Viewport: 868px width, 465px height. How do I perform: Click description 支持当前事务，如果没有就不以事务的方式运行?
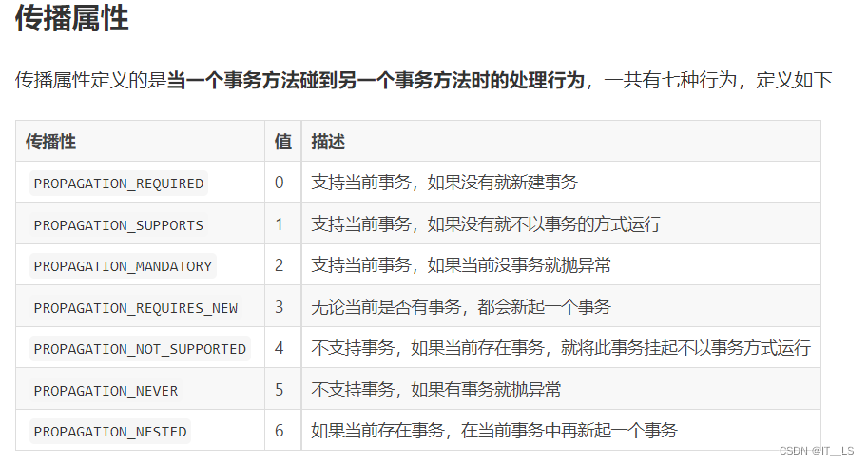click(486, 224)
